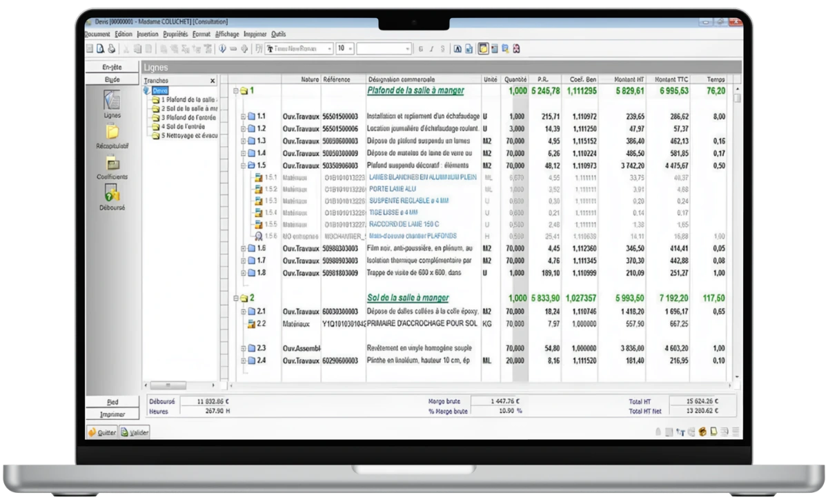Open the Affichage menu
The width and height of the screenshot is (828, 504).
227,34
